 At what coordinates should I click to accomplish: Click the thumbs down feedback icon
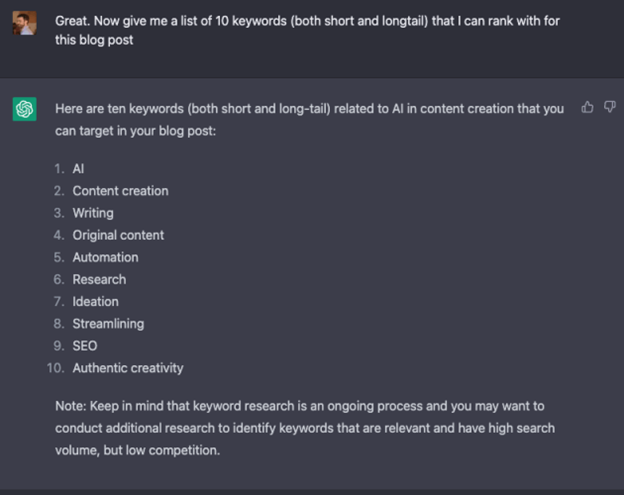[x=610, y=107]
